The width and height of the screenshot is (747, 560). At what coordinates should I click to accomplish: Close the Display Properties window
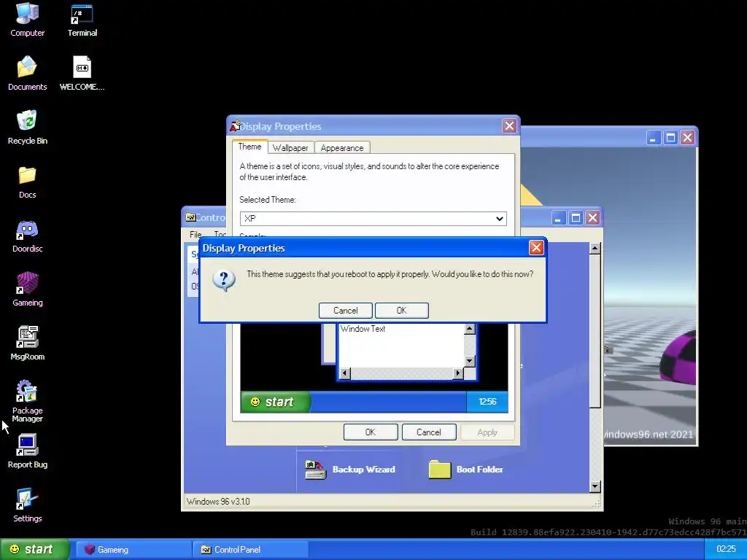[x=509, y=125]
